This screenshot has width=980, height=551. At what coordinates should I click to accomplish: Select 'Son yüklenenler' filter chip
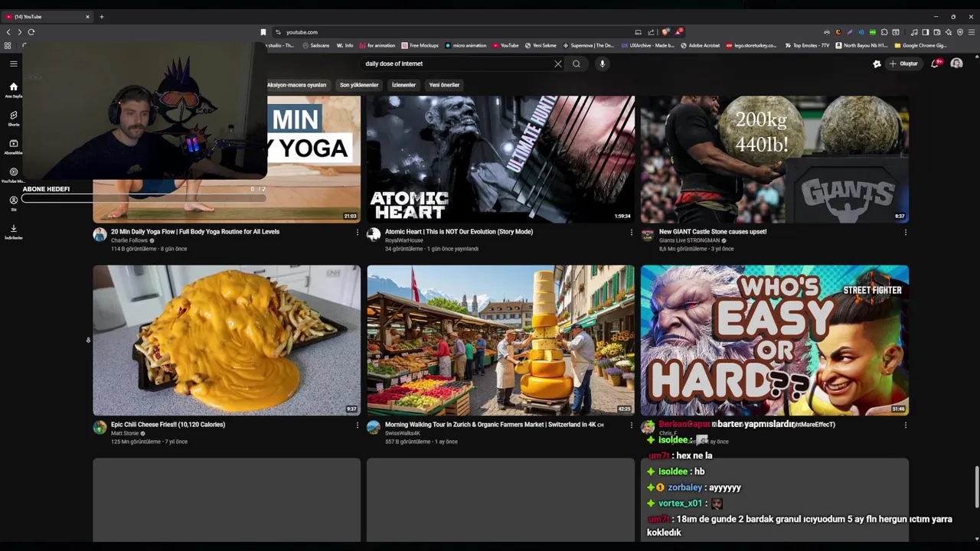[359, 85]
